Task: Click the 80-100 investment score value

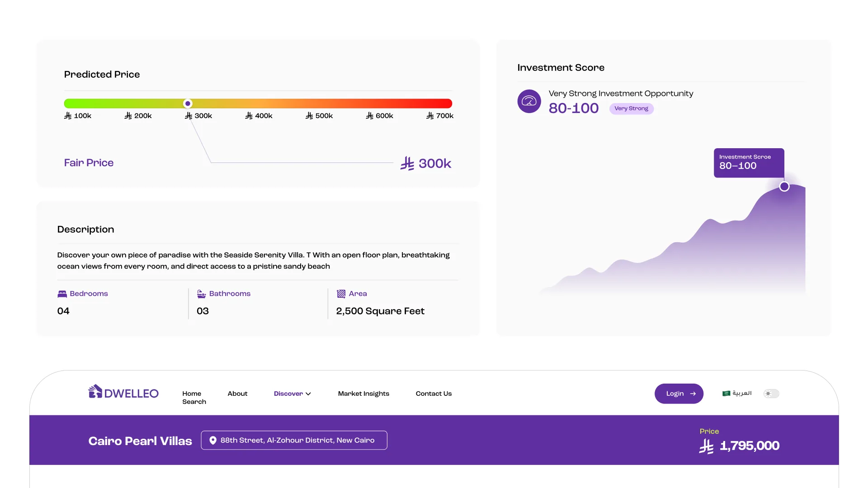Action: (573, 108)
